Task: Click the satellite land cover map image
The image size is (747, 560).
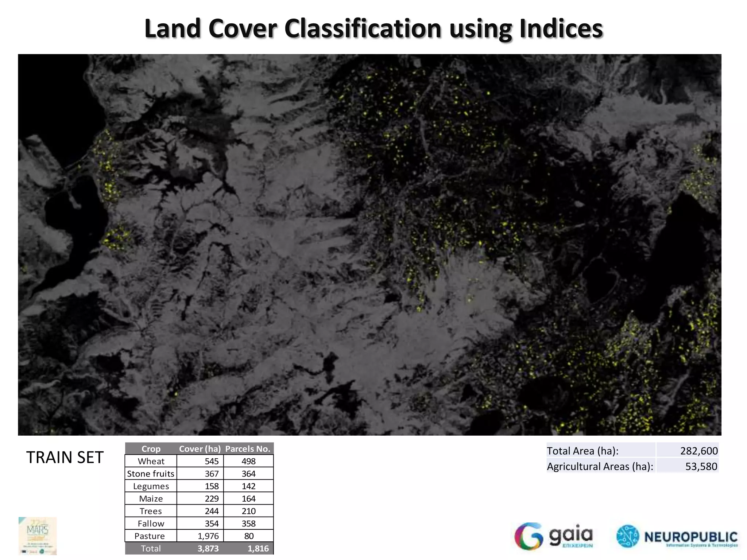Action: (369, 245)
